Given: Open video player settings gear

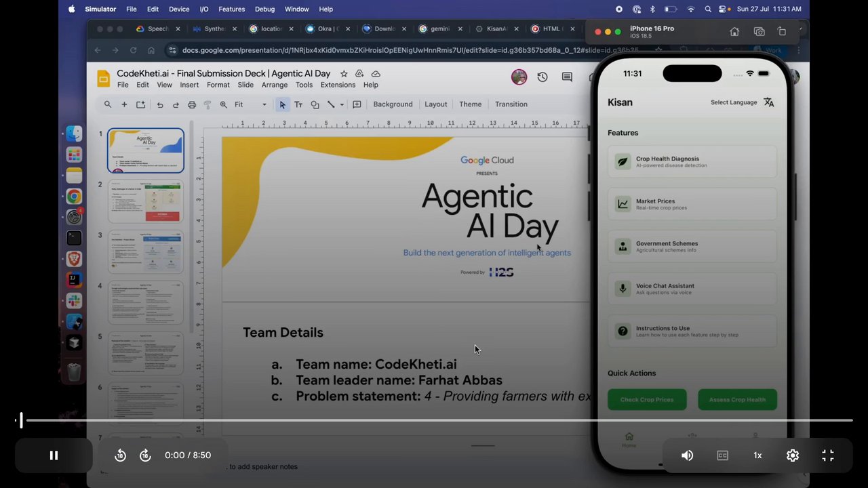Looking at the screenshot, I should click(793, 455).
